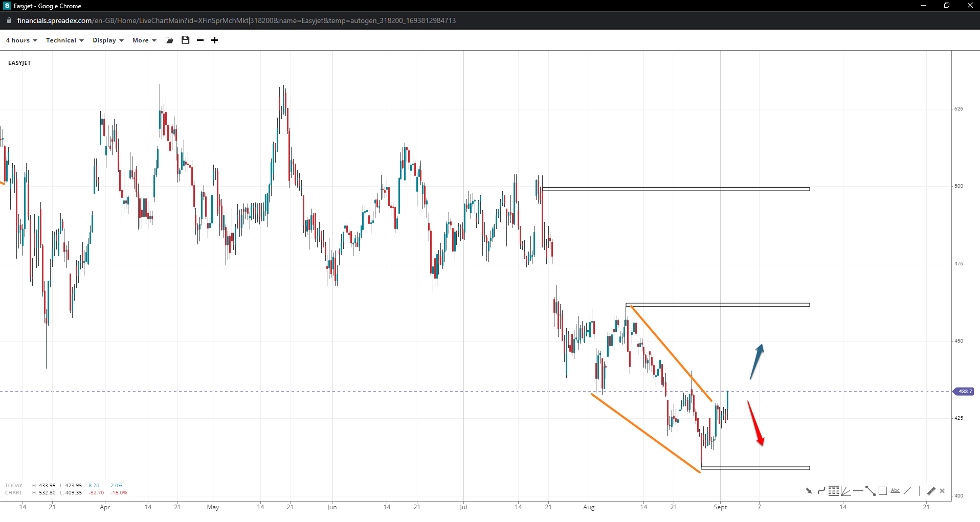Click the open saved chart folder icon
Image resolution: width=980 pixels, height=522 pixels.
tap(170, 40)
